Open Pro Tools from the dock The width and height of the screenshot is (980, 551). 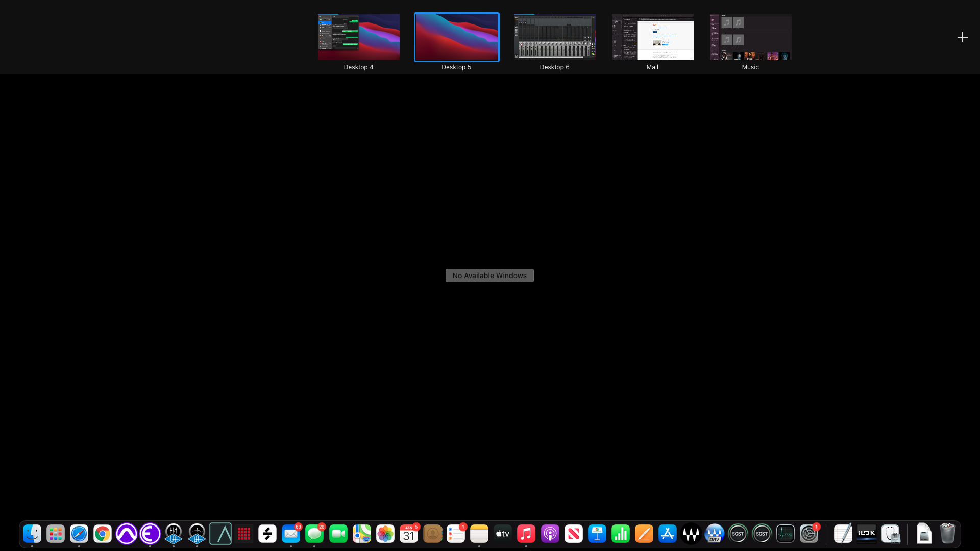click(126, 534)
